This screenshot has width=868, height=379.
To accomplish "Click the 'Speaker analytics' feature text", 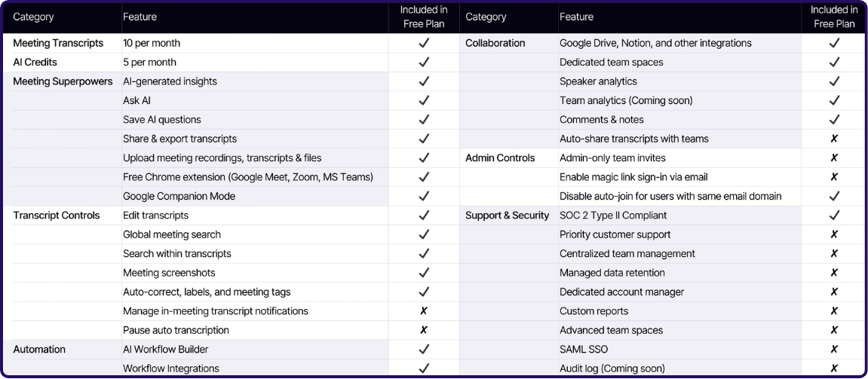I will tap(599, 81).
